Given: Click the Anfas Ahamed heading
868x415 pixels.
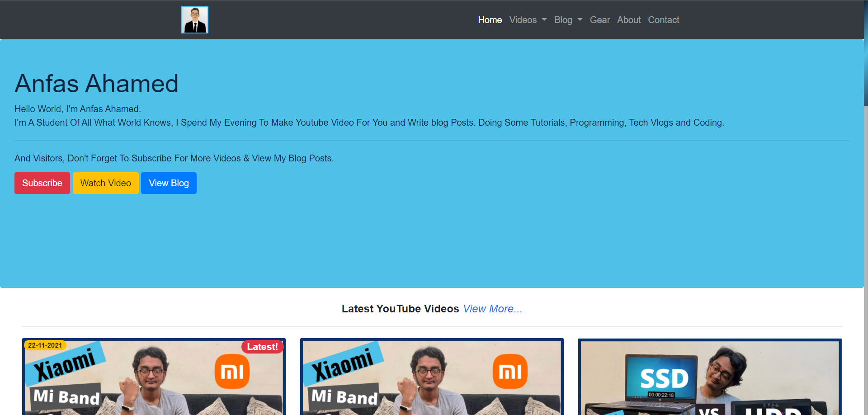Looking at the screenshot, I should coord(96,84).
